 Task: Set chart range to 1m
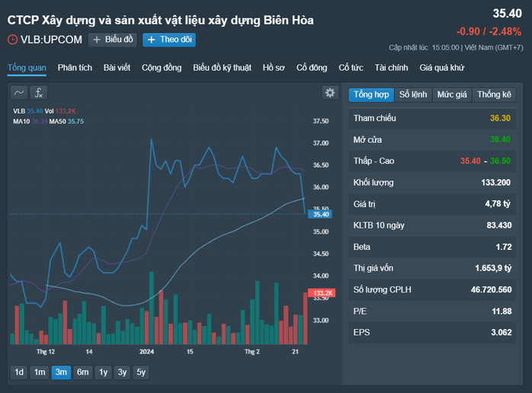click(40, 372)
